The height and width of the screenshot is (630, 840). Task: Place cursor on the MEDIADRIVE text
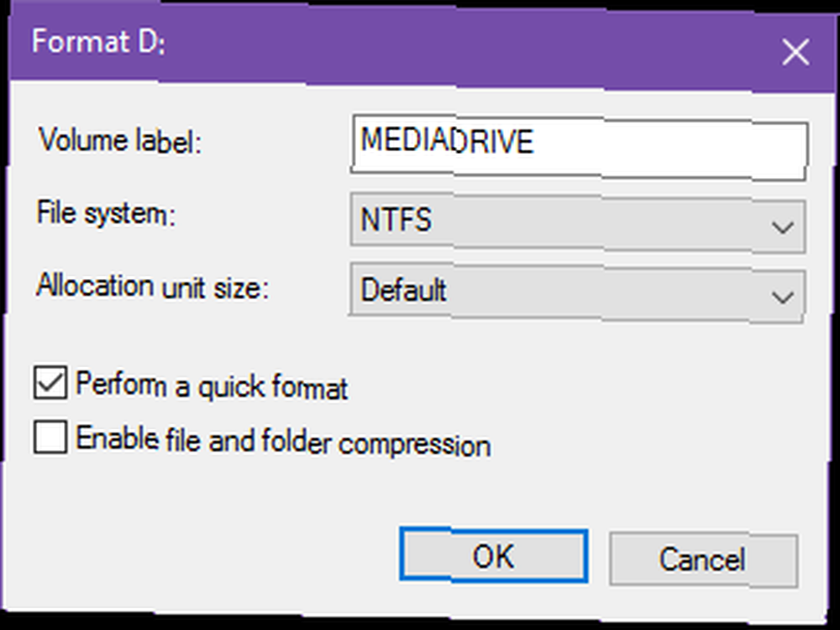pos(447,141)
